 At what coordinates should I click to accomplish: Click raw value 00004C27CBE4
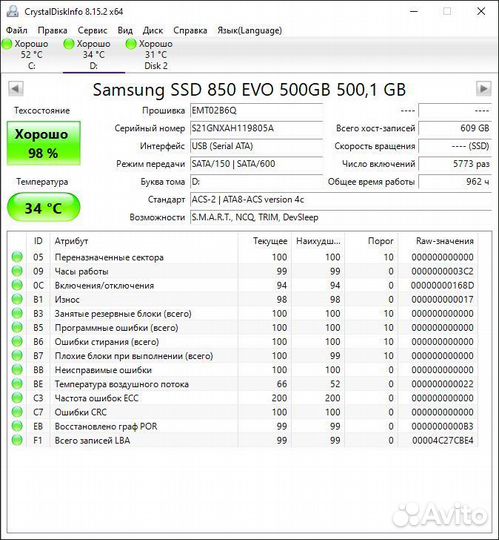pyautogui.click(x=443, y=440)
